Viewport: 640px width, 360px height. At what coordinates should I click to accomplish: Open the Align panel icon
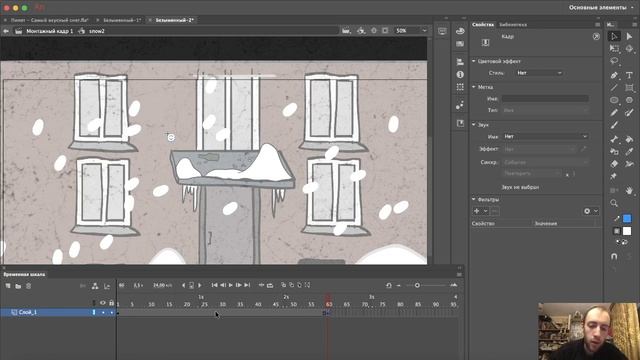[460, 62]
